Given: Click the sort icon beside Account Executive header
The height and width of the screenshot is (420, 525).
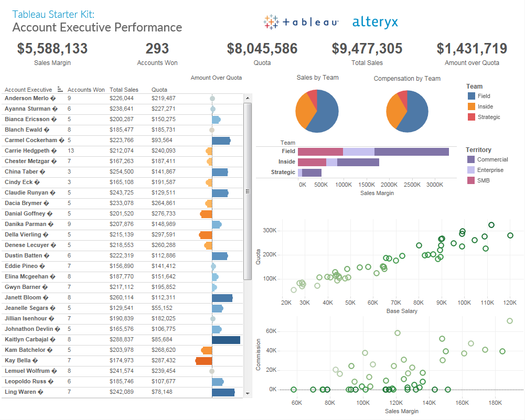Looking at the screenshot, I should point(60,89).
